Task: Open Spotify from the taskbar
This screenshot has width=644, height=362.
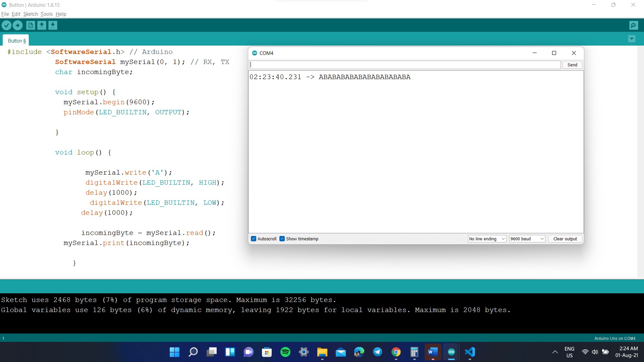Action: 285,352
